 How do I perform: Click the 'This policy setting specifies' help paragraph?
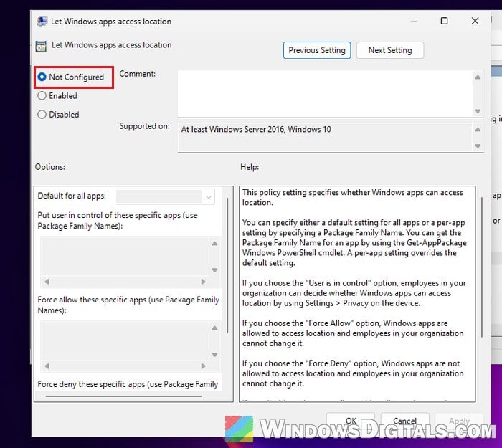[x=353, y=197]
